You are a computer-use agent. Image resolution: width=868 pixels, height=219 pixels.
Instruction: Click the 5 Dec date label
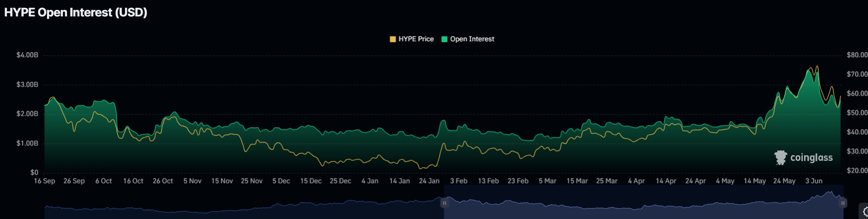pos(281,181)
